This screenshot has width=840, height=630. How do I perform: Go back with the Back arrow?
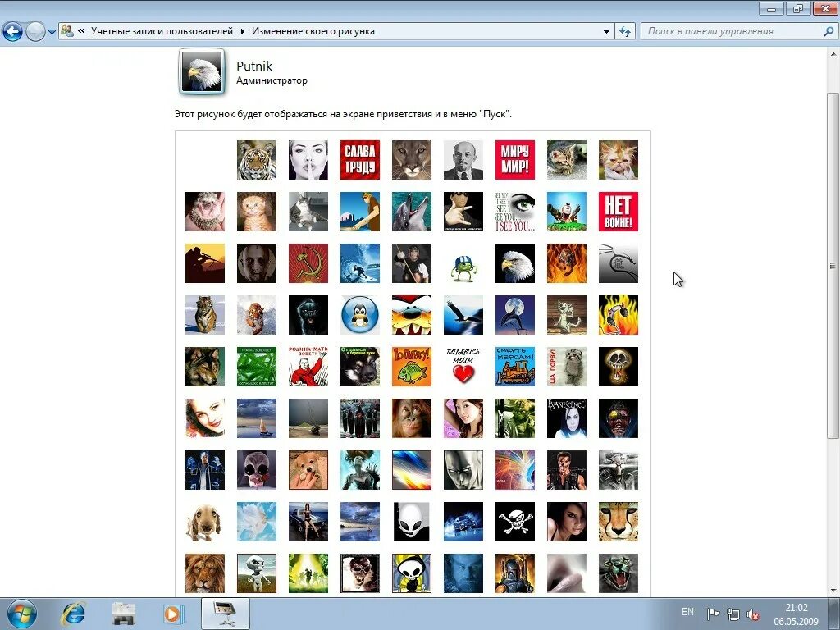point(12,32)
